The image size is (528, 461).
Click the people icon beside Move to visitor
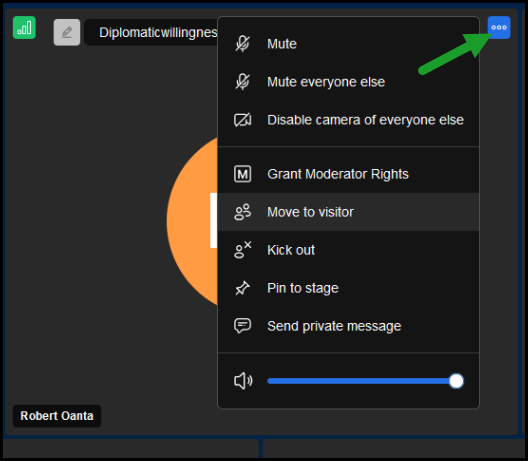click(x=242, y=212)
